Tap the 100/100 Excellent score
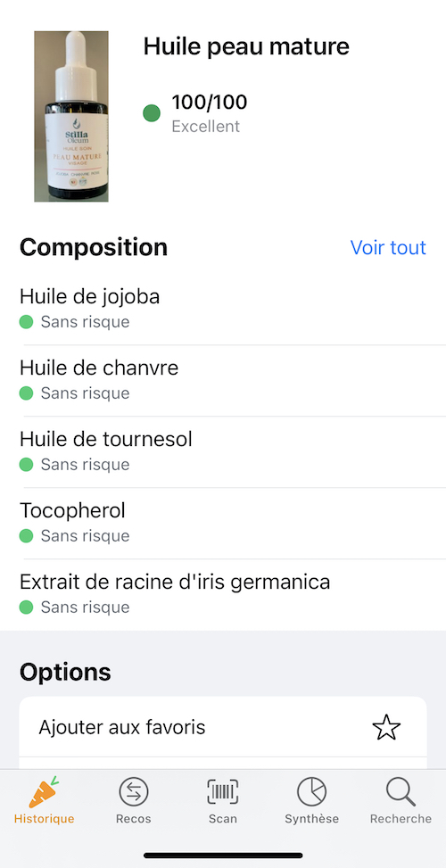Image resolution: width=446 pixels, height=868 pixels. point(209,113)
